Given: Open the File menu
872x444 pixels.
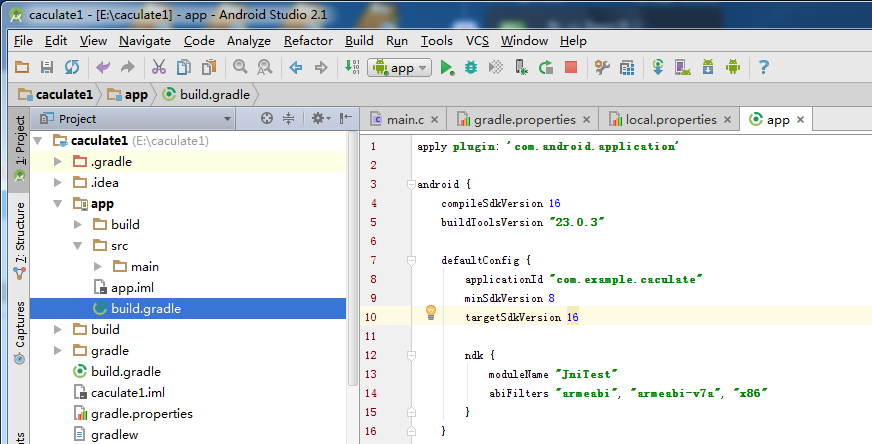Looking at the screenshot, I should tap(23, 41).
